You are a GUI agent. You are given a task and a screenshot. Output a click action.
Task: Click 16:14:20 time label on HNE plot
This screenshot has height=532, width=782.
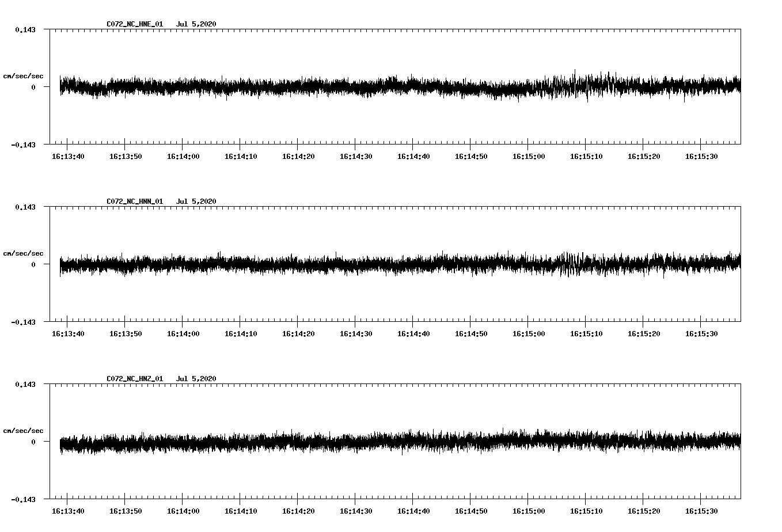[298, 157]
